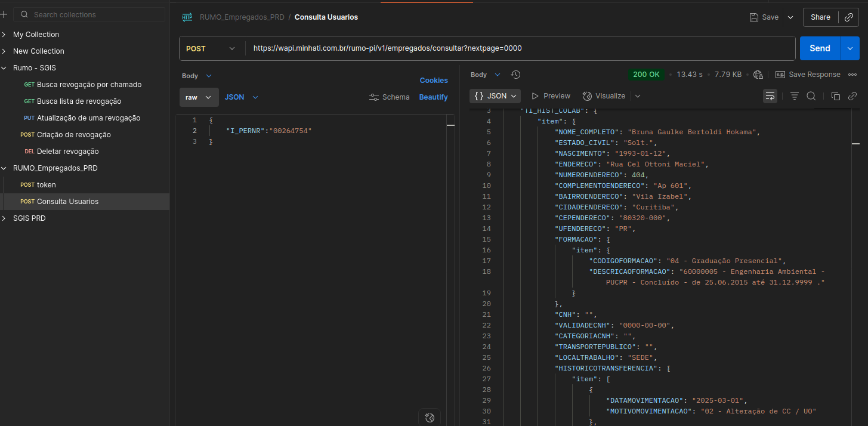Open search in the response body
The image size is (868, 426).
click(x=811, y=96)
